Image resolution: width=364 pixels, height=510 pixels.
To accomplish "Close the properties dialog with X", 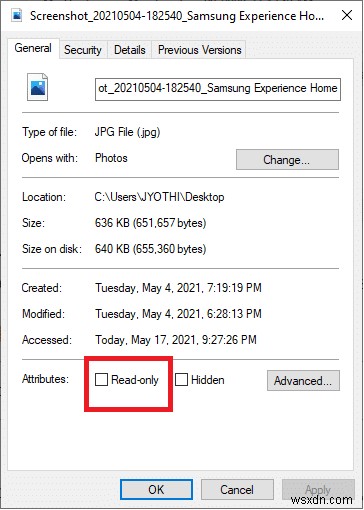I will [x=347, y=15].
